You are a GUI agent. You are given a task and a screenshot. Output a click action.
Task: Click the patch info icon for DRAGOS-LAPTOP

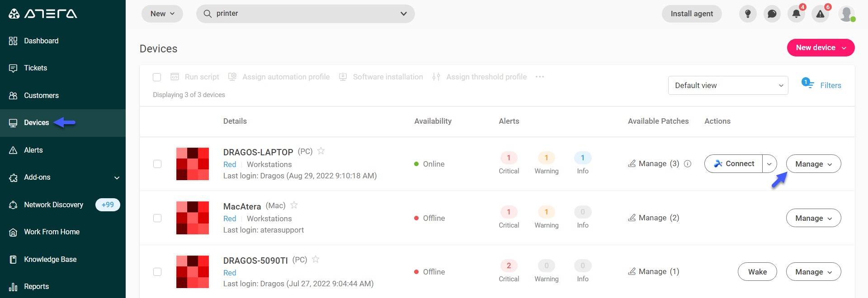688,164
